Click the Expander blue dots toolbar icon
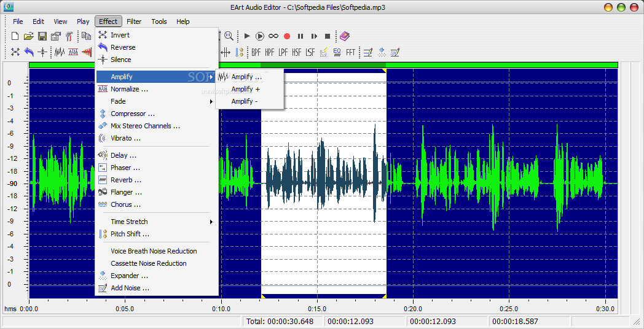The height and width of the screenshot is (329, 644). click(x=382, y=52)
